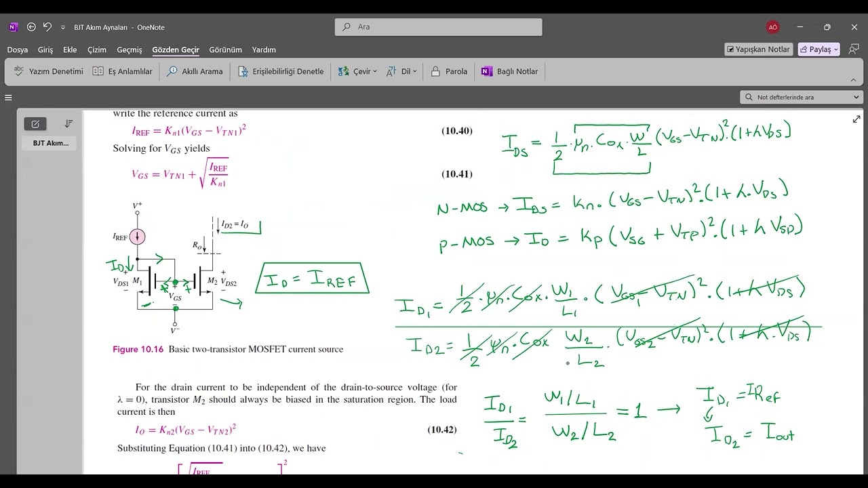
Task: Click the notebook search magnifier icon
Action: pos(749,98)
